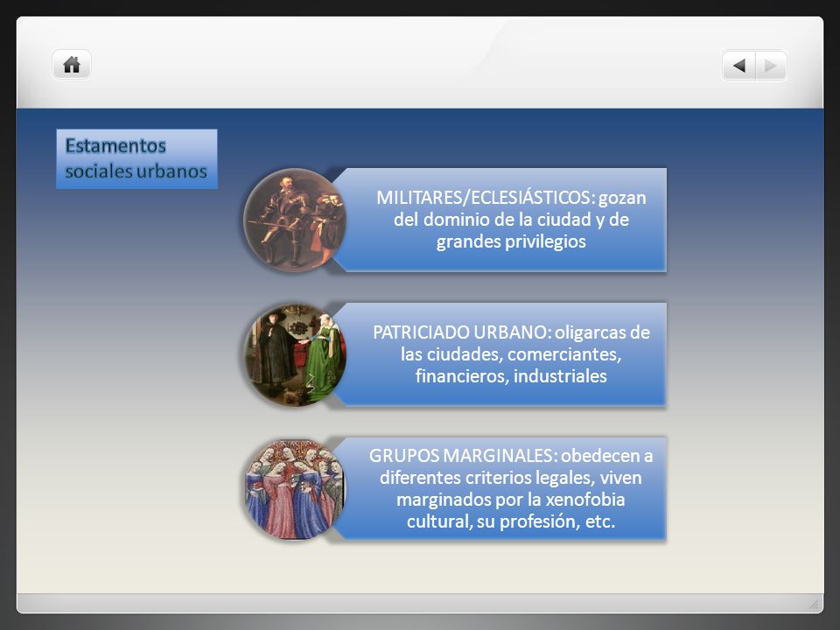Go to the home slide via house icon
The height and width of the screenshot is (630, 840).
pos(72,65)
